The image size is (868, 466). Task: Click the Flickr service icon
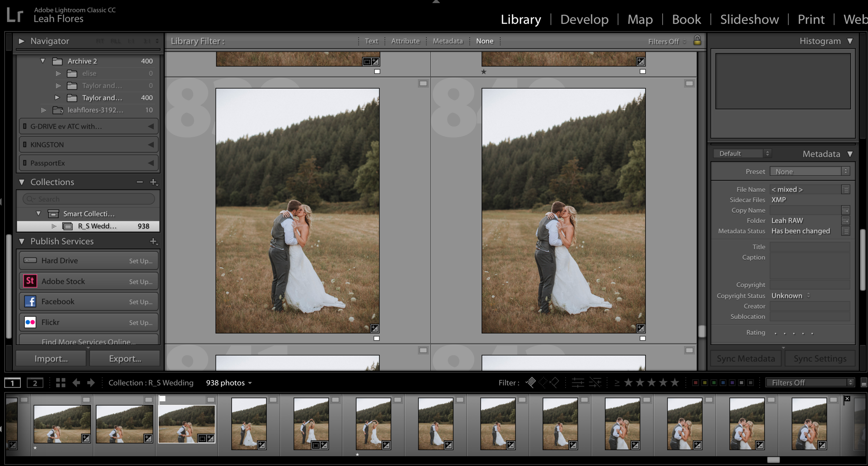click(30, 322)
